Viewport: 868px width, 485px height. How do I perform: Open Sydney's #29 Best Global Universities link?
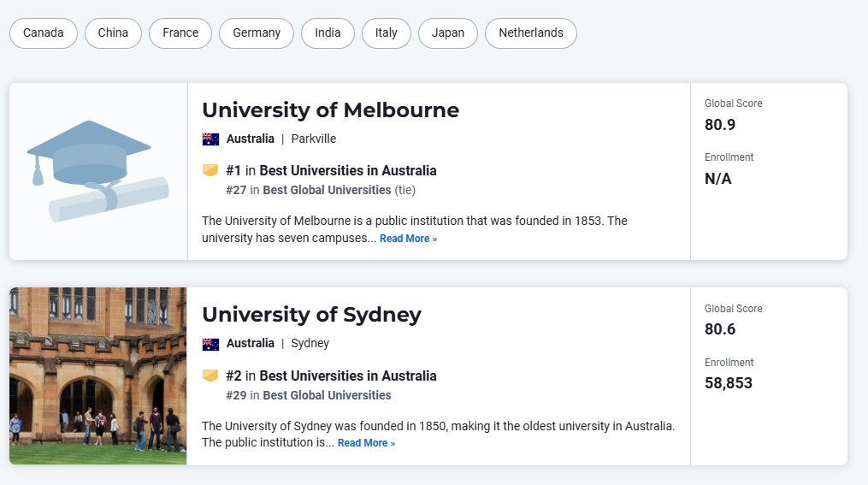coord(309,395)
